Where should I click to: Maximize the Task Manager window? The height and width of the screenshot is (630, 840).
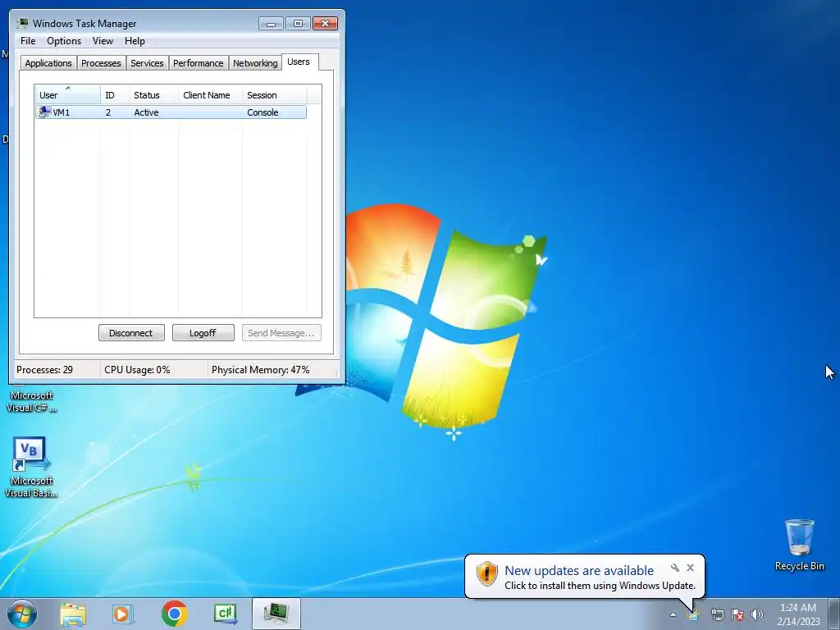point(298,23)
